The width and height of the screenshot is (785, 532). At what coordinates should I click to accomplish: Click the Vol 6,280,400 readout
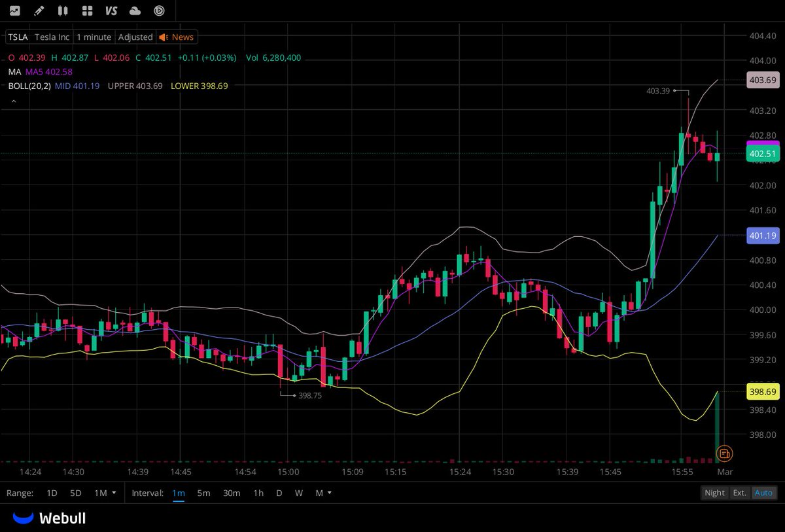tap(273, 58)
